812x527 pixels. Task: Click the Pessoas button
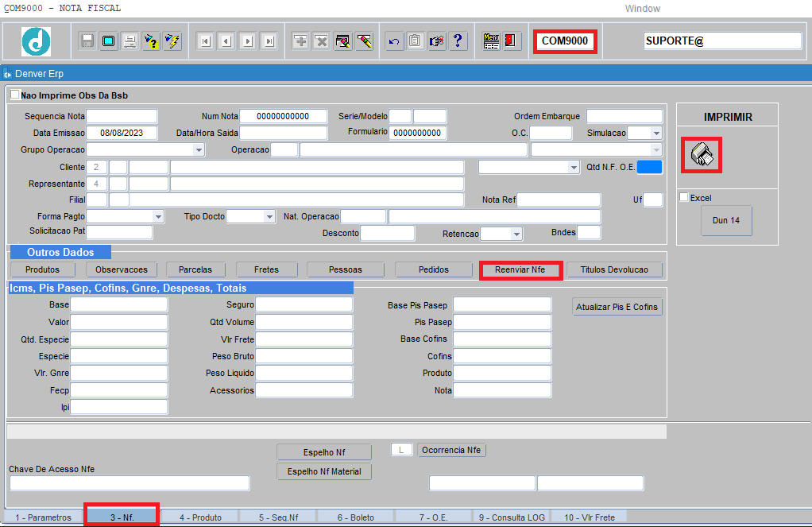346,269
